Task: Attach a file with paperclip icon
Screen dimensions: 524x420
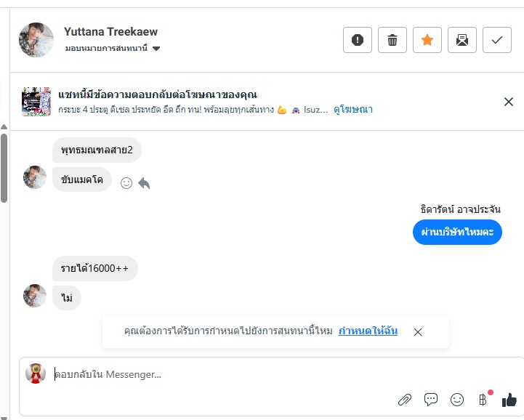Action: [405, 399]
